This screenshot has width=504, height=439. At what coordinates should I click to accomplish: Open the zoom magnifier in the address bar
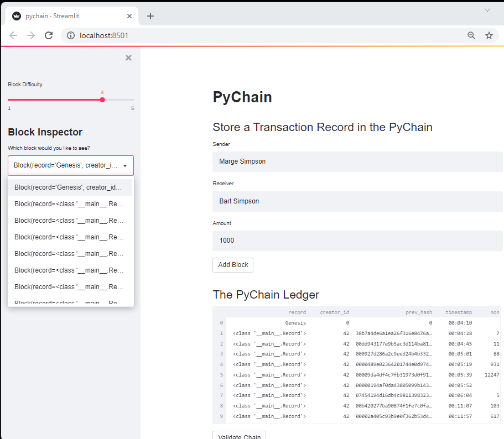click(471, 35)
